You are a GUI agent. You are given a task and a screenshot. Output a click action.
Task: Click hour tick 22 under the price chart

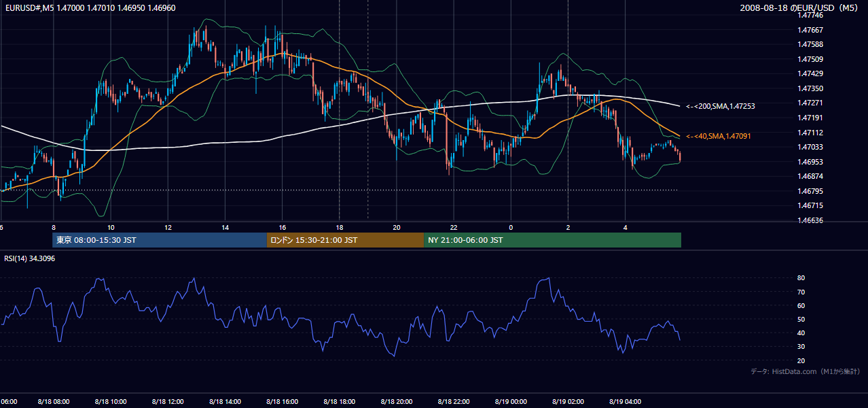click(454, 228)
